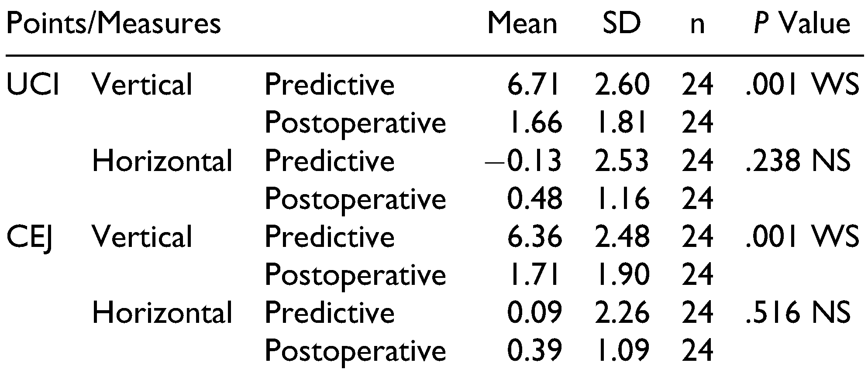
Task: Click the SD value 2.53
Action: click(x=622, y=161)
